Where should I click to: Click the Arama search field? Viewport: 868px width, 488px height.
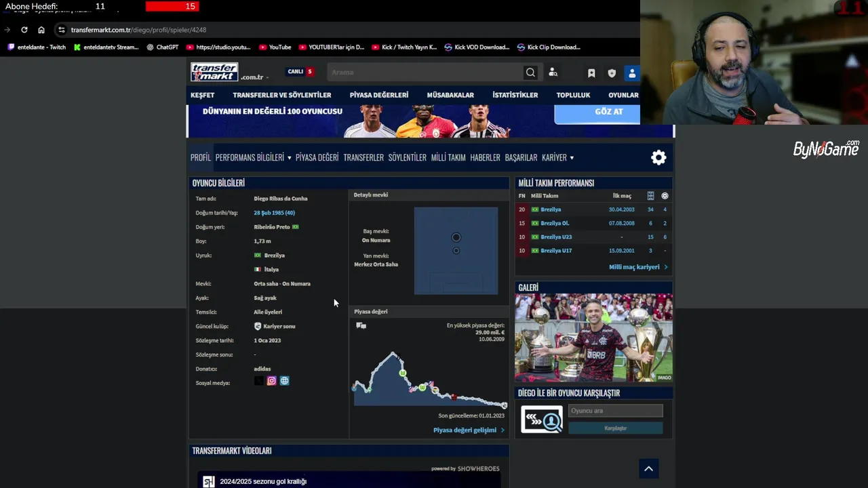click(x=425, y=73)
